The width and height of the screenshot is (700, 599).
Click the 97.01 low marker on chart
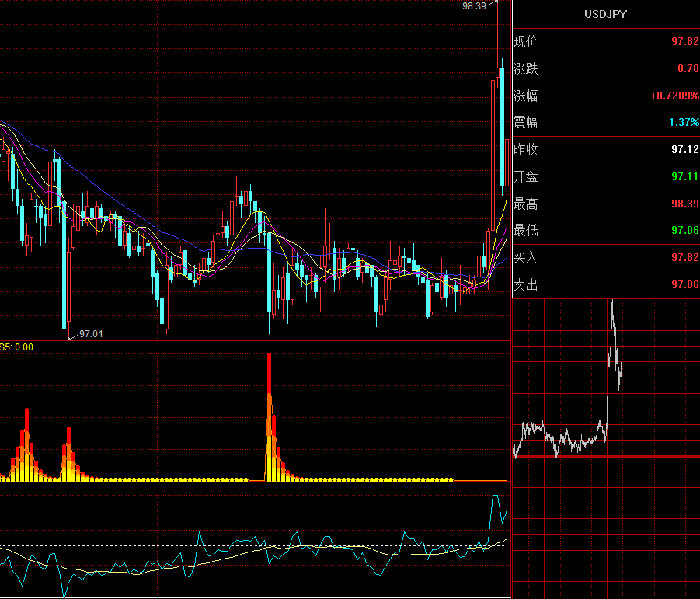(91, 334)
